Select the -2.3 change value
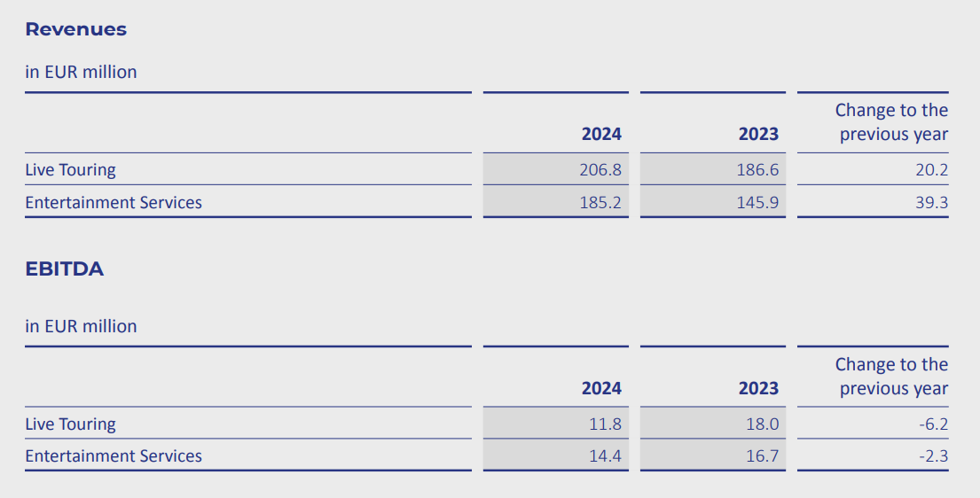Screen dimensions: 980x498 (934, 456)
